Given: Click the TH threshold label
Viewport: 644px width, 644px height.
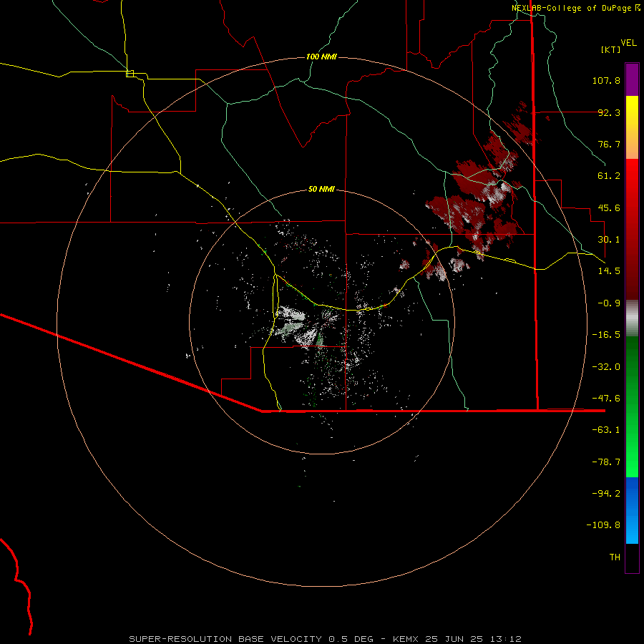Looking at the screenshot, I should pos(615,557).
